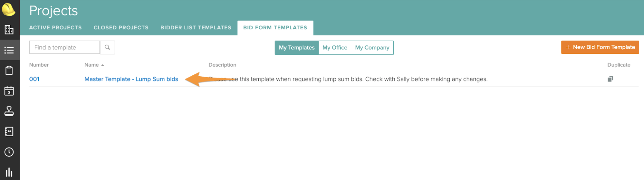Open the address book sidebar icon
This screenshot has height=180, width=644.
[x=9, y=131]
